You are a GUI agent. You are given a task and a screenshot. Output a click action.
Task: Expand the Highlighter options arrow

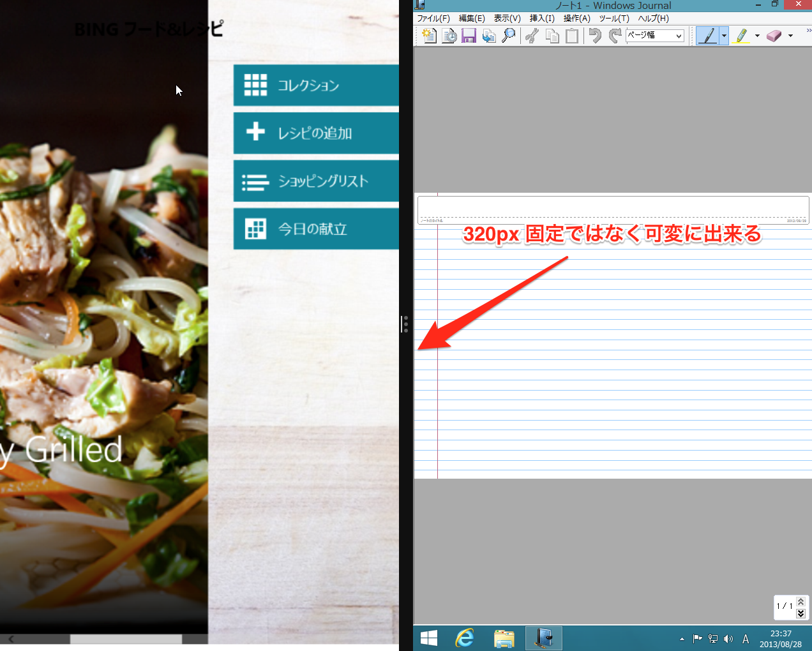click(757, 36)
